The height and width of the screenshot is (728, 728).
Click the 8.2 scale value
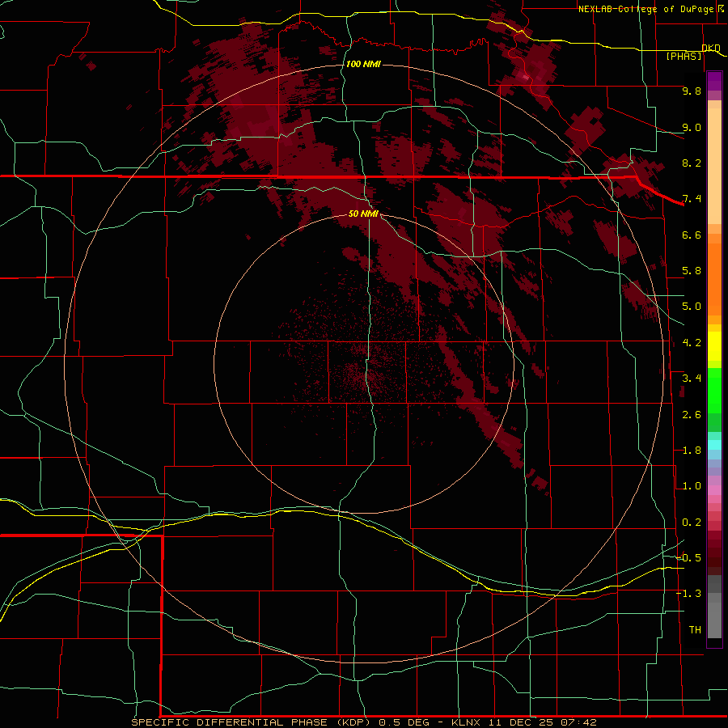coord(692,163)
